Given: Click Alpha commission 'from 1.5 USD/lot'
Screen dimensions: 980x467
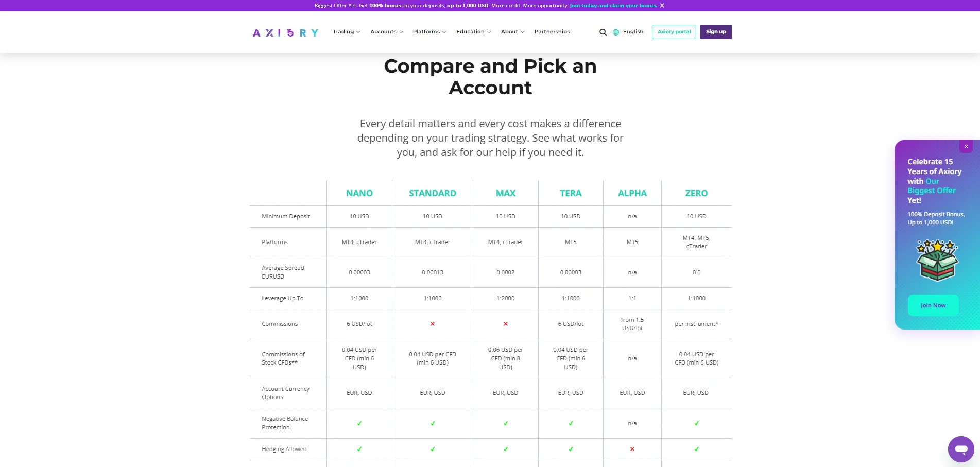Looking at the screenshot, I should point(632,324).
